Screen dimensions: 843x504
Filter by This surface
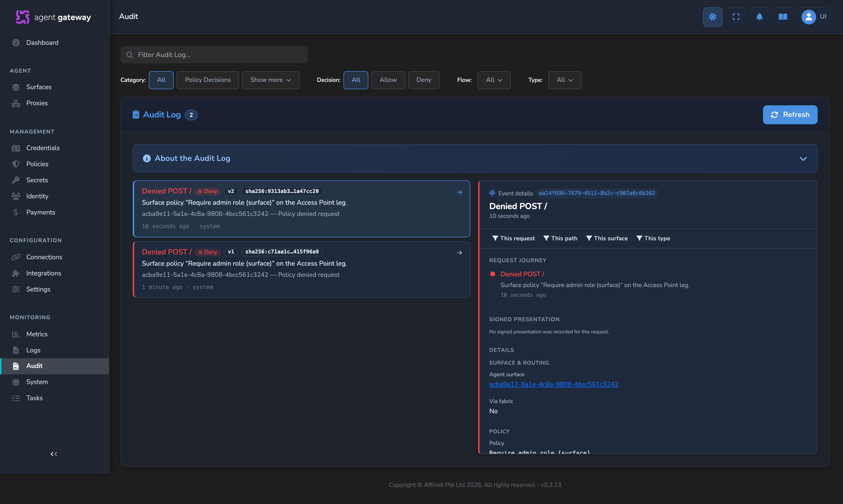coord(607,238)
